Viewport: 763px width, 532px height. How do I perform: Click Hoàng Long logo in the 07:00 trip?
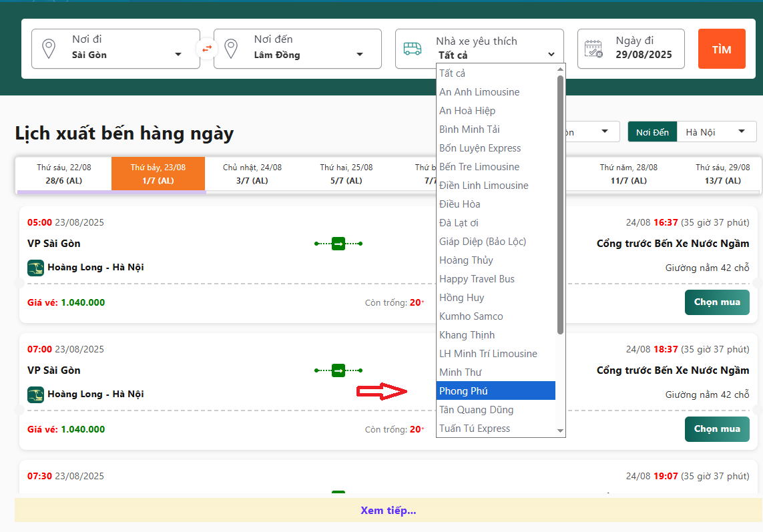point(35,394)
